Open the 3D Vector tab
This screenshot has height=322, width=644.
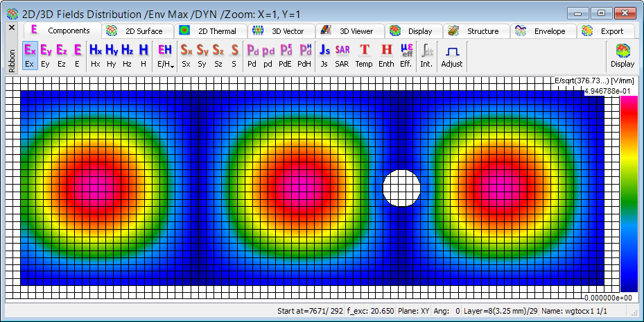point(281,31)
